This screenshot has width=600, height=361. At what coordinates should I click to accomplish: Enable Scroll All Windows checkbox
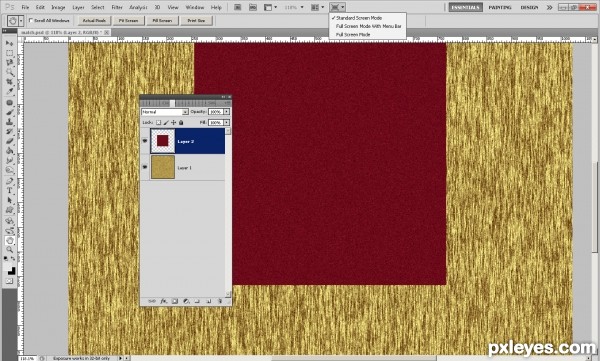click(x=31, y=20)
